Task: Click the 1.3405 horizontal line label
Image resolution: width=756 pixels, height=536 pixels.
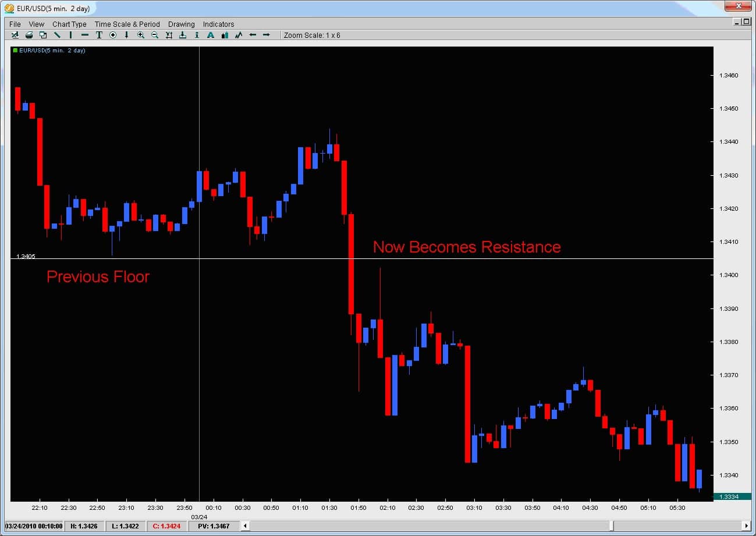Action: (x=26, y=256)
